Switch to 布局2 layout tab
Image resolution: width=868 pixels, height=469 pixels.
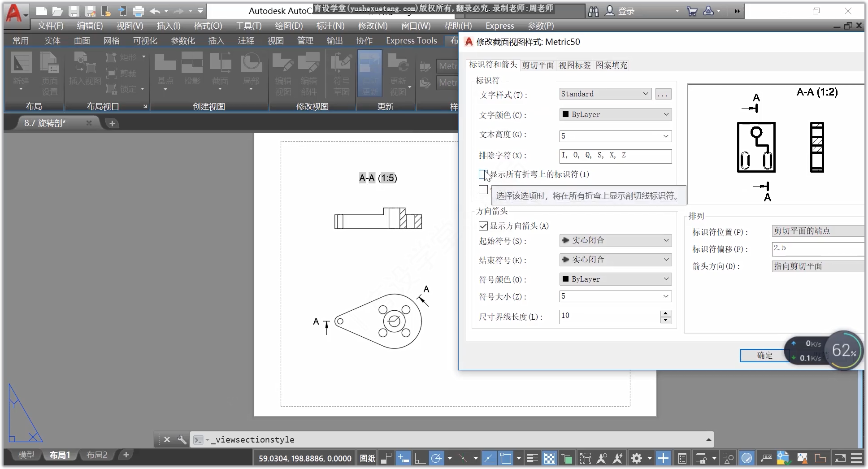97,455
